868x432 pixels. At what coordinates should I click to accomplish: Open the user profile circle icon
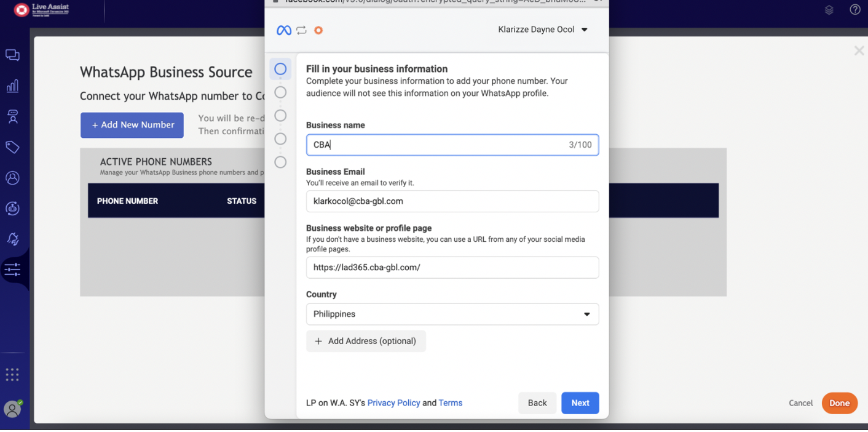point(12,178)
